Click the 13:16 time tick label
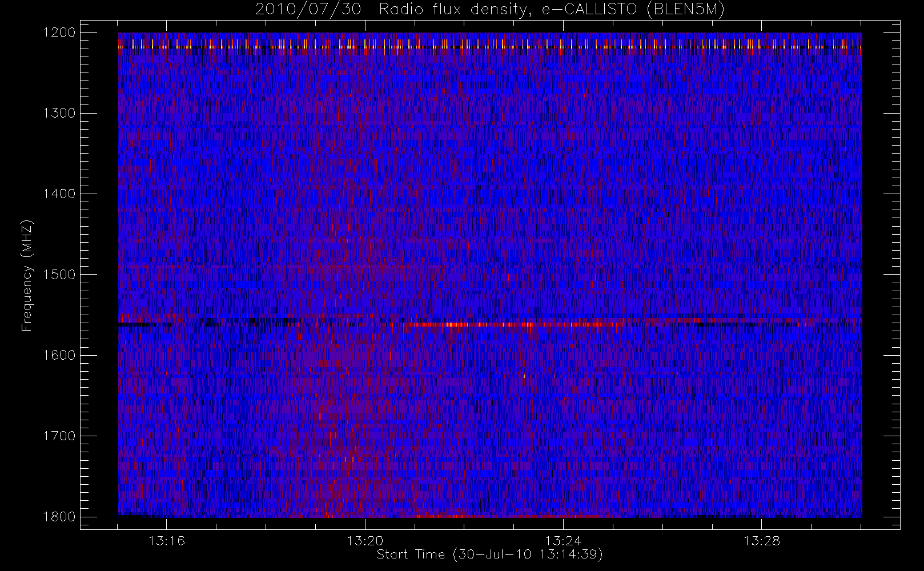Viewport: 924px width, 571px height. pos(167,541)
